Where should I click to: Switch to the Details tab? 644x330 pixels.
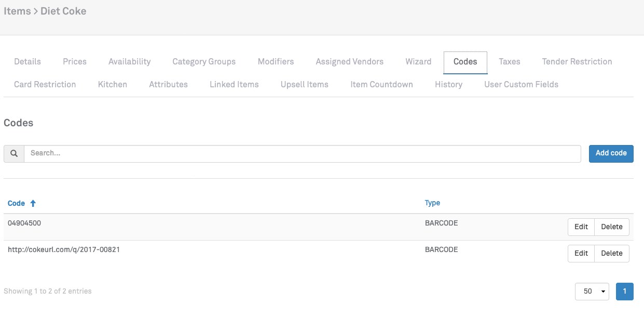(x=28, y=62)
